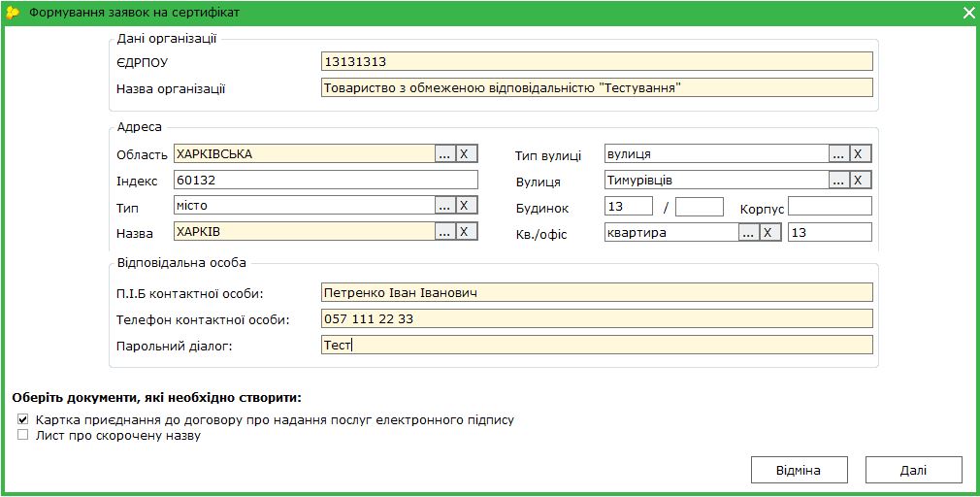The height and width of the screenshot is (497, 980).
Task: Click the Будинок number field
Action: (629, 207)
